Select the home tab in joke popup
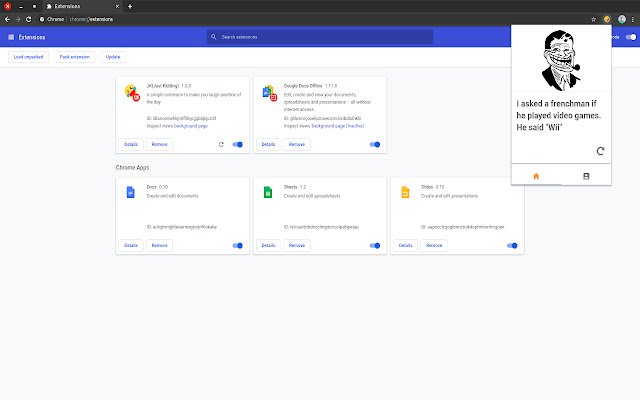The image size is (640, 400). pos(536,176)
